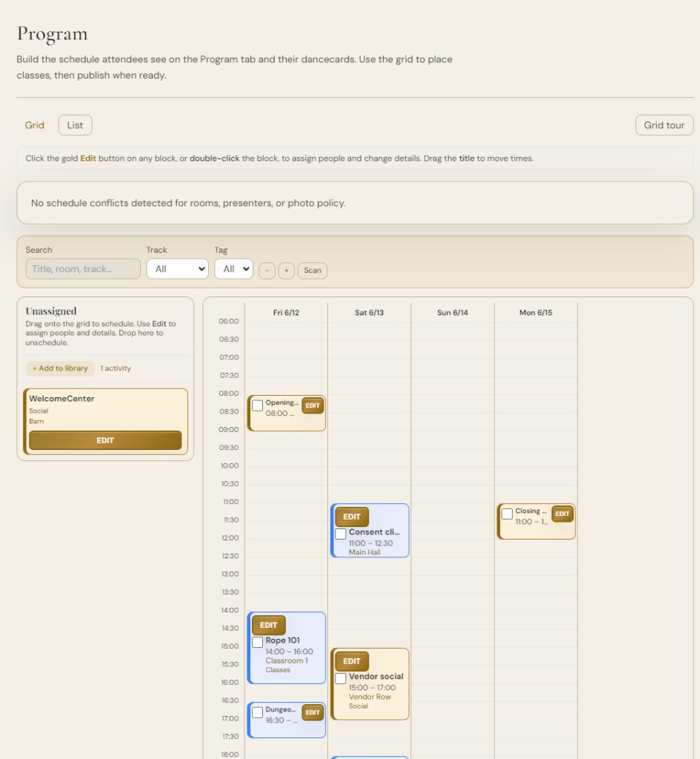The width and height of the screenshot is (700, 759).
Task: Tick the Rope 101 checkbox
Action: (257, 642)
